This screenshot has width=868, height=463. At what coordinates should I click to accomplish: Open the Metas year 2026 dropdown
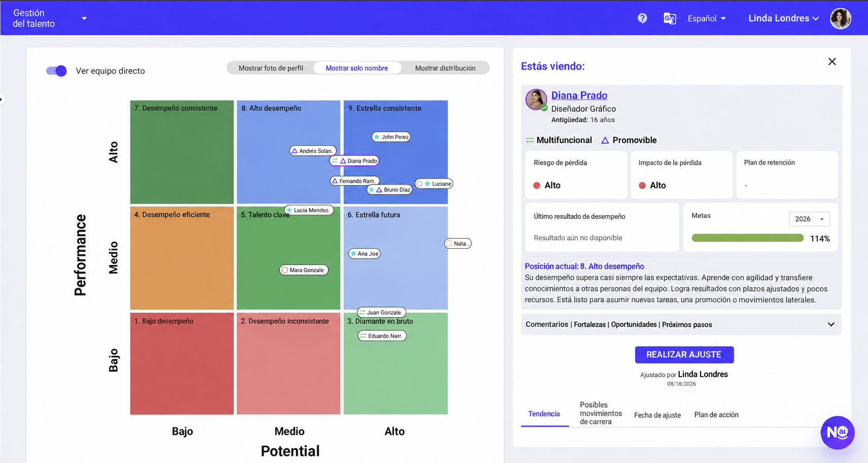click(x=809, y=219)
